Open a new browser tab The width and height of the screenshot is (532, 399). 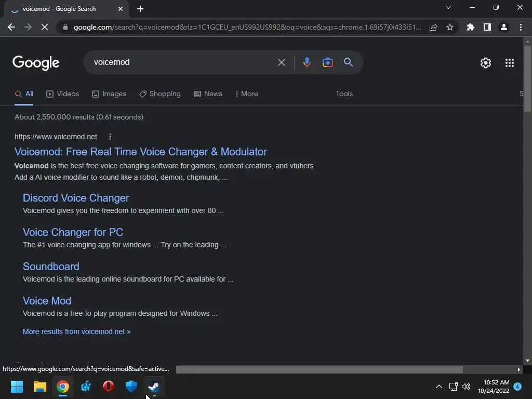pyautogui.click(x=140, y=9)
